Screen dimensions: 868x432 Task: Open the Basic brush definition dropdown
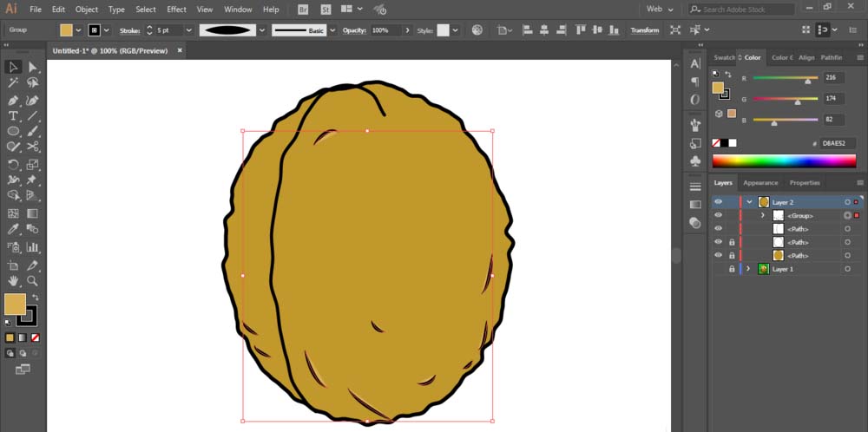tap(332, 29)
